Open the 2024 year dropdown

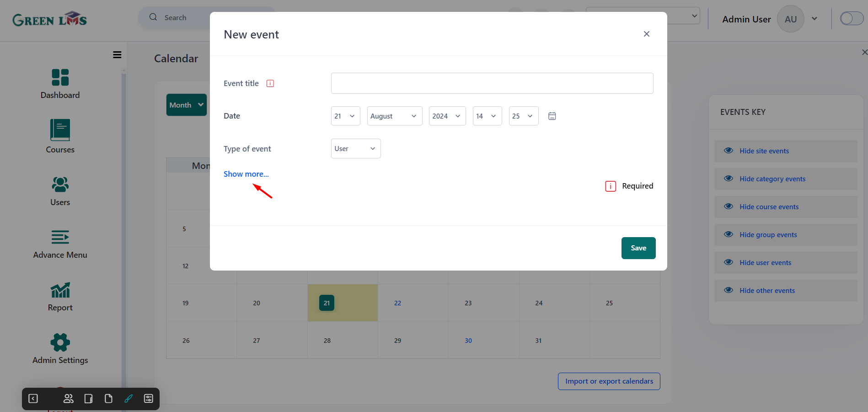pos(447,116)
